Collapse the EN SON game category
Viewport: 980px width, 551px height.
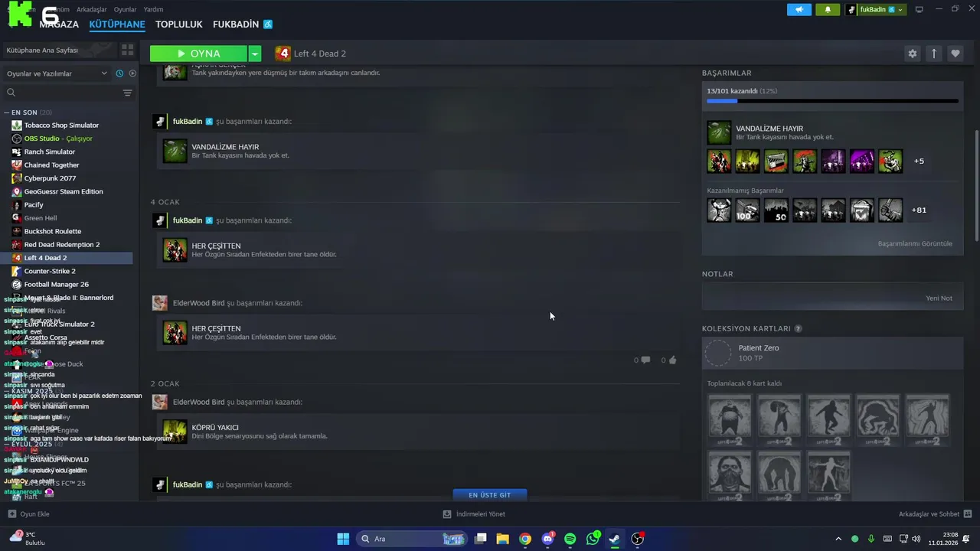7,112
